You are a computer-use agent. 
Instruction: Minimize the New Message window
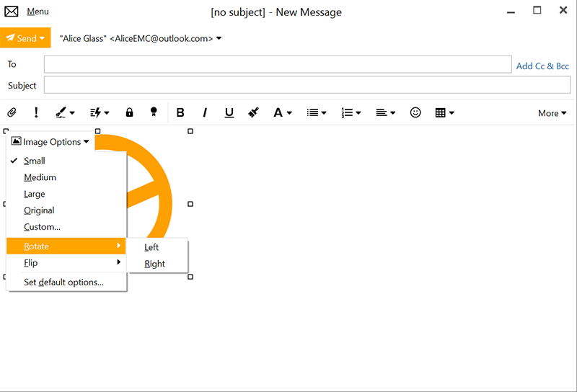point(511,12)
